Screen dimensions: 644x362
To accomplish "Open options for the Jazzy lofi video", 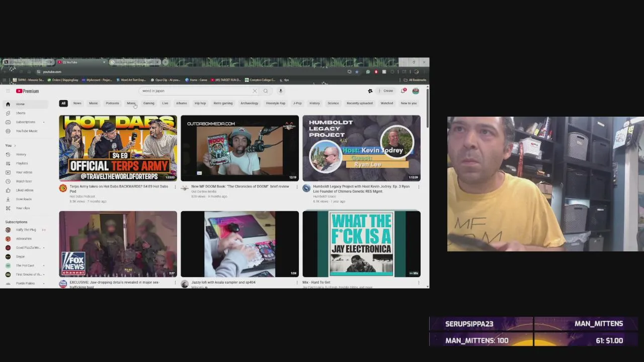I will click(x=297, y=283).
